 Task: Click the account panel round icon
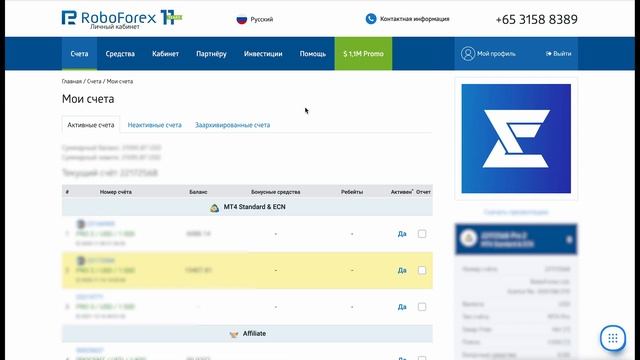pos(469,238)
